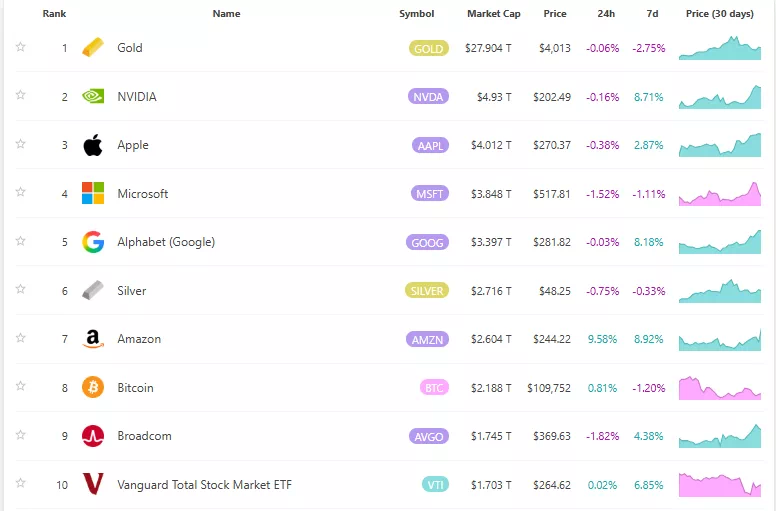Screen dimensions: 776x511
Task: Sort table by Price column header
Action: click(554, 14)
